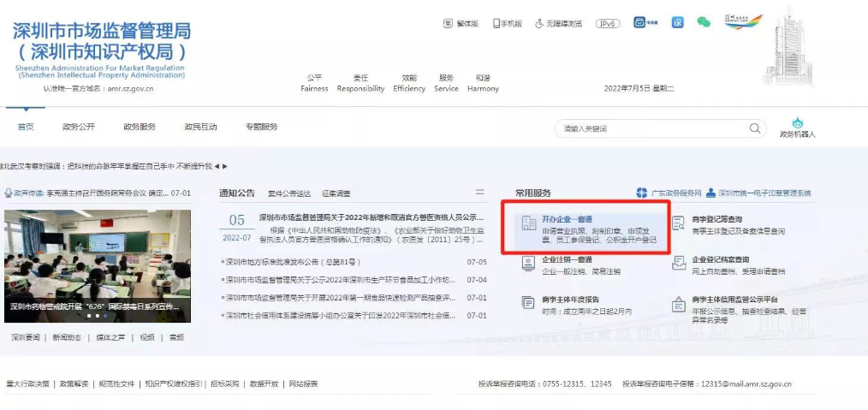868x410 pixels.
Task: Open the 广东政务服务网 link
Action: click(x=669, y=193)
